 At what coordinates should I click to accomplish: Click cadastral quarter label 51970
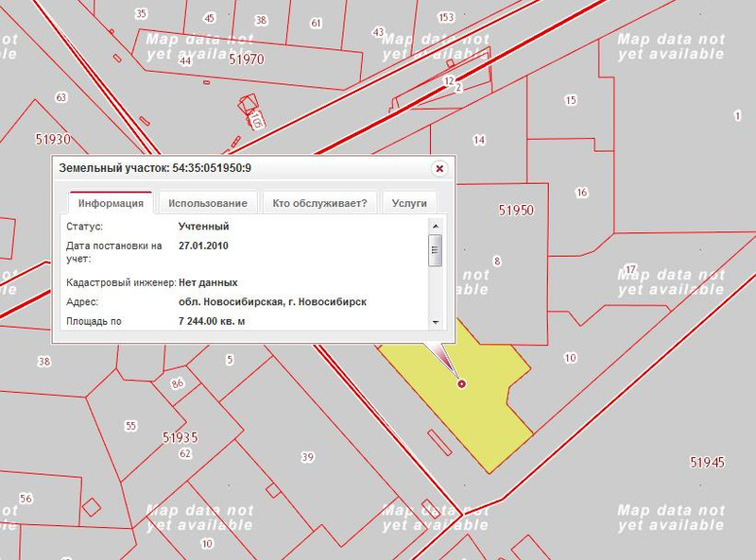point(247,59)
